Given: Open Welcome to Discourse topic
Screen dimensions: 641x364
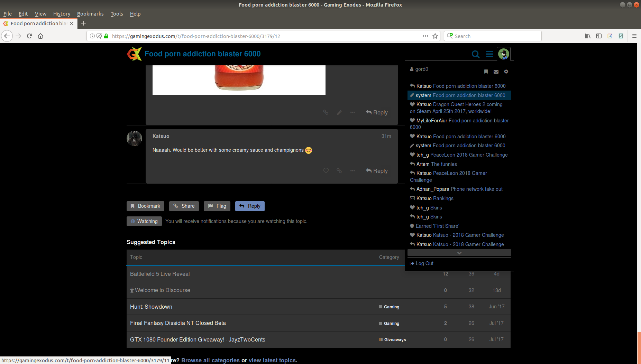Looking at the screenshot, I should pos(163,290).
